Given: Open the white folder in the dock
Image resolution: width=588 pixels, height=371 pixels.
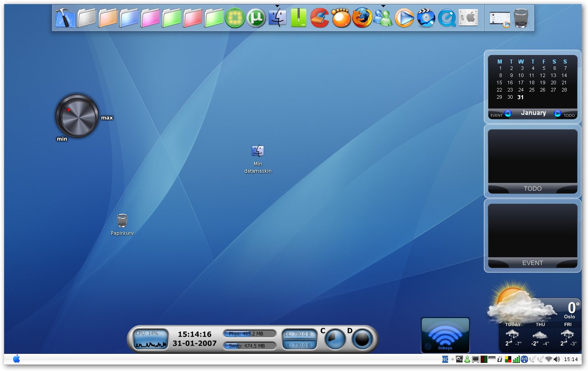Looking at the screenshot, I should pos(87,18).
